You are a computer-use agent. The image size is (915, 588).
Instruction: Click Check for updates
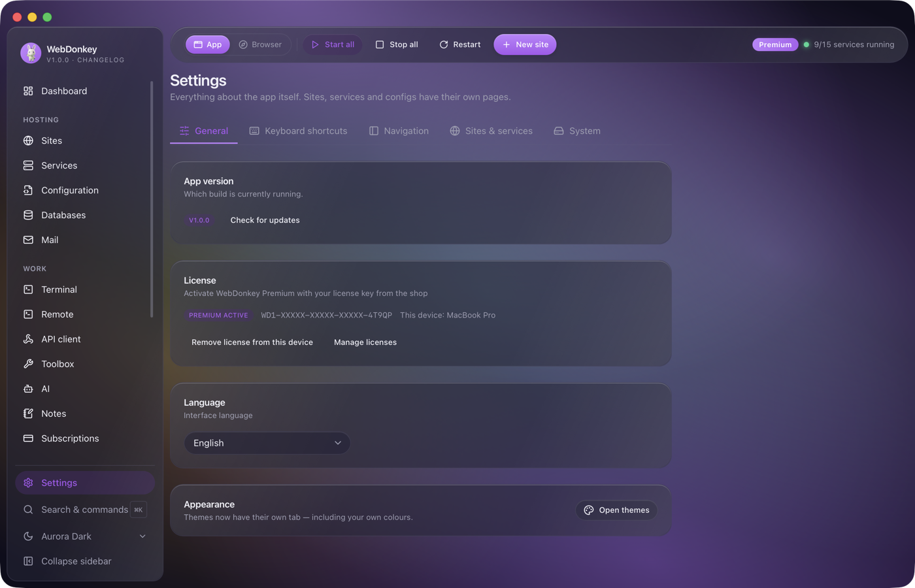(x=265, y=220)
